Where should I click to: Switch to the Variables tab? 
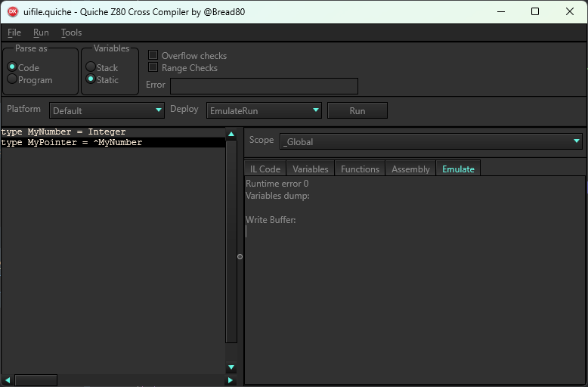(311, 169)
